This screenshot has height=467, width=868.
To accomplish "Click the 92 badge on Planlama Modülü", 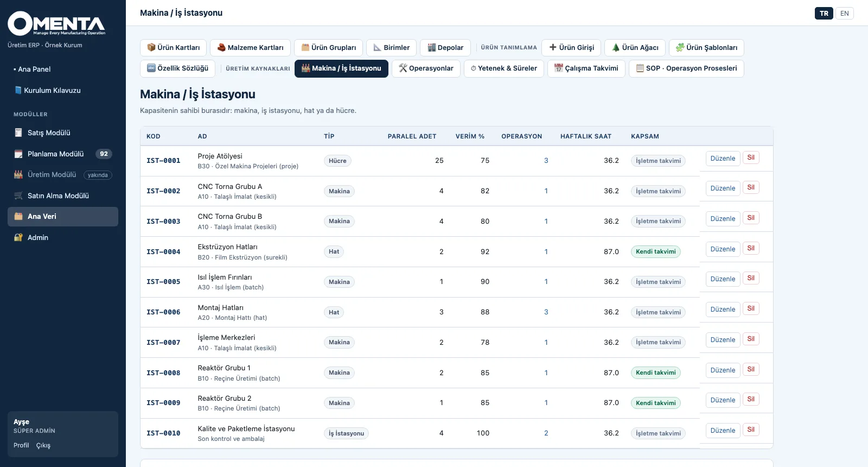I will click(104, 154).
